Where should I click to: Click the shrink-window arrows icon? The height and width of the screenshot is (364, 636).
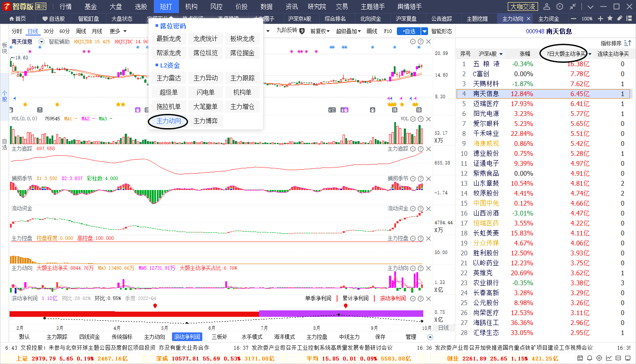pos(573,6)
